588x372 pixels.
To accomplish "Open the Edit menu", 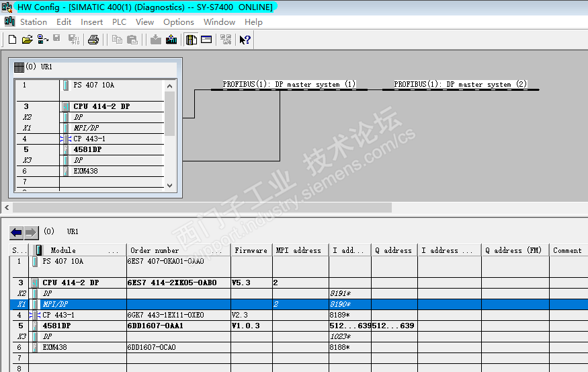I will 64,22.
